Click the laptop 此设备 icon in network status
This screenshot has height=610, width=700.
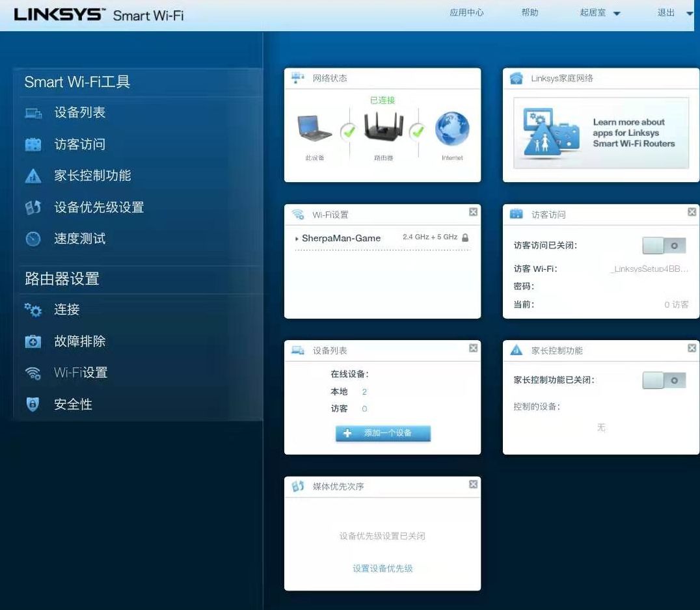(x=315, y=129)
